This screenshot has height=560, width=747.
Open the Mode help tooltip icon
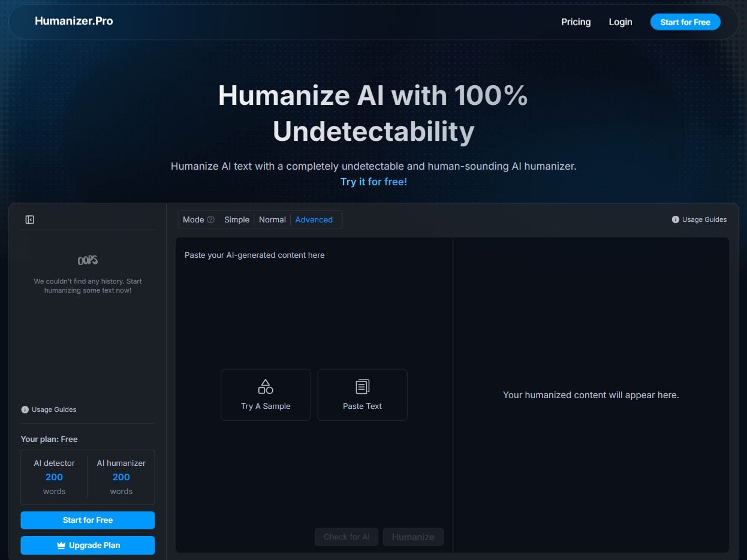[x=210, y=219]
